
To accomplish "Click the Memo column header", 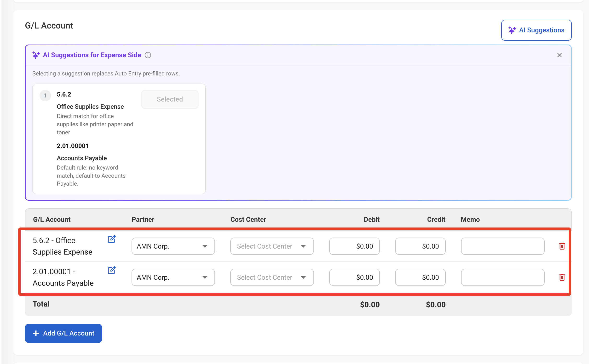I will click(470, 219).
